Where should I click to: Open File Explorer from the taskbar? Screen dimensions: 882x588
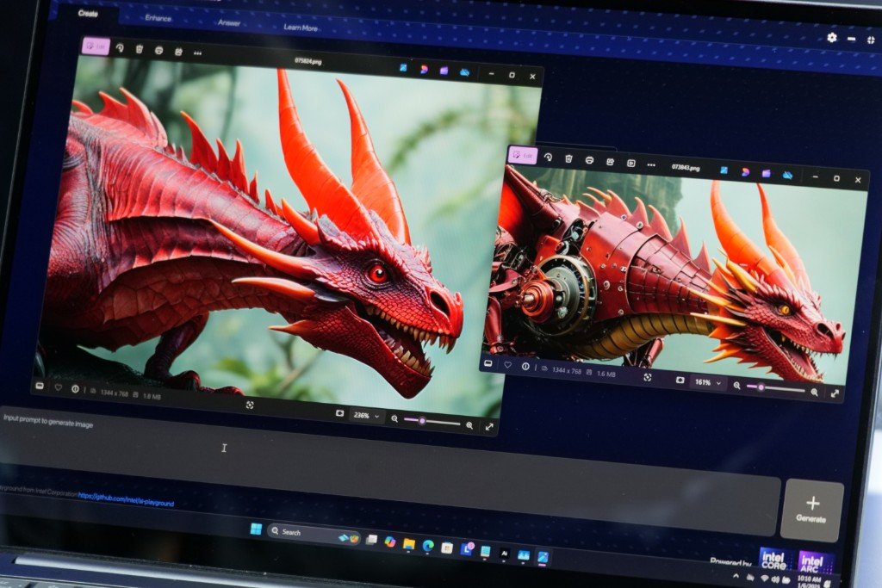point(409,543)
